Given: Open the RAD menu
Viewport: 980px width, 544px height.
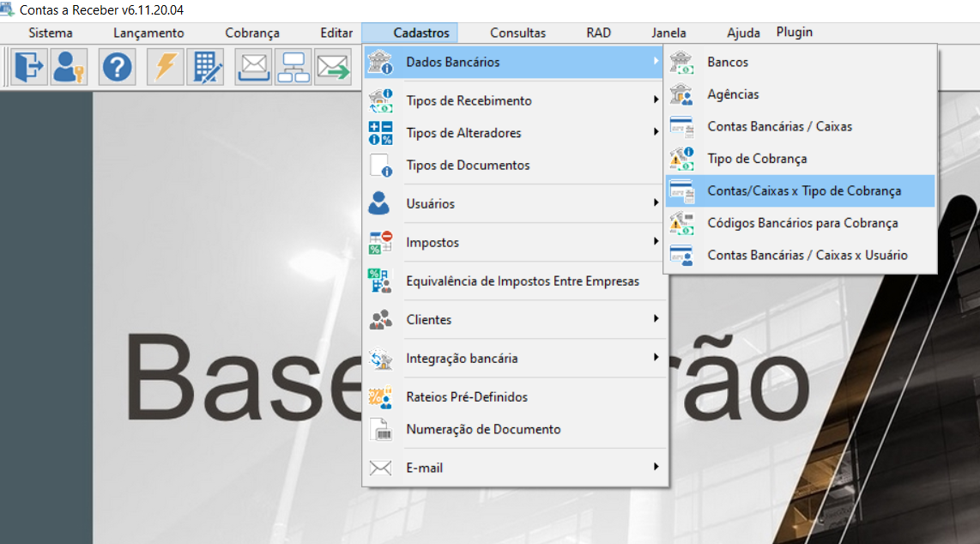Looking at the screenshot, I should pyautogui.click(x=599, y=33).
